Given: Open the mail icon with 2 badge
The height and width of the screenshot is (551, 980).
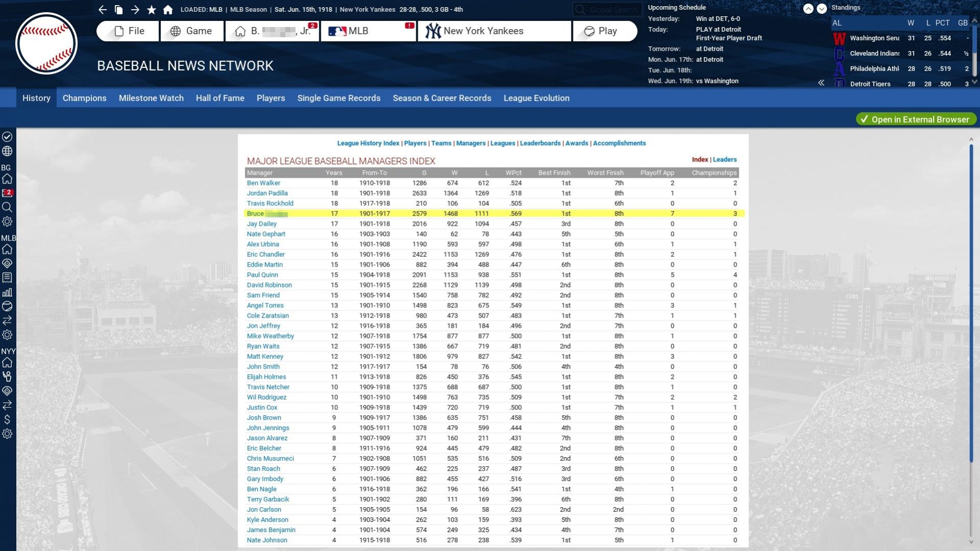Looking at the screenshot, I should coord(7,193).
